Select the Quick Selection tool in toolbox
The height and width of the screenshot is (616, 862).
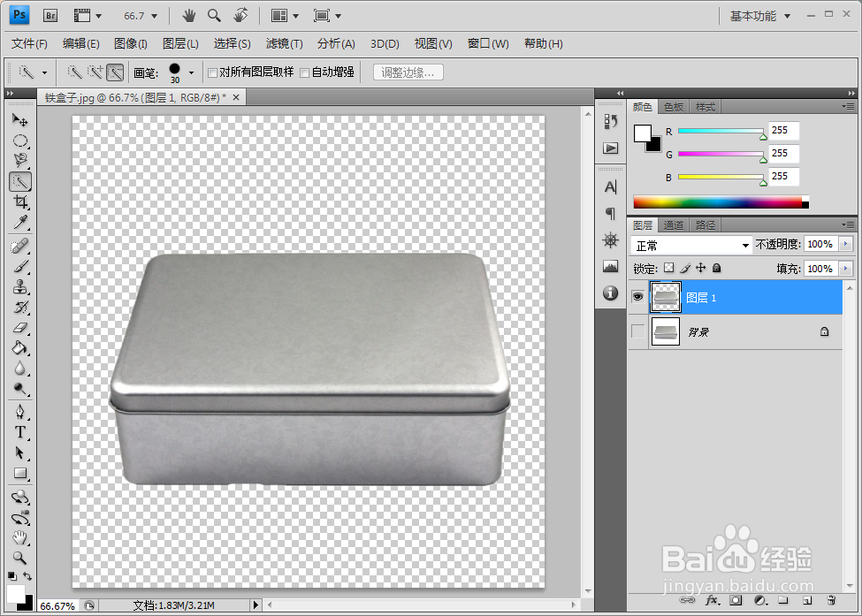click(19, 181)
